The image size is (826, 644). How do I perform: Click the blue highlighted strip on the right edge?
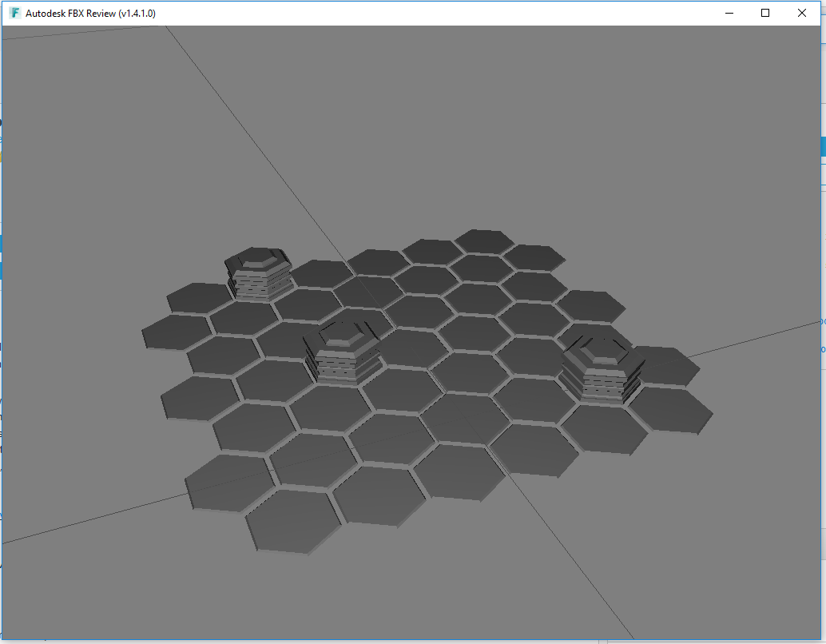click(x=823, y=146)
